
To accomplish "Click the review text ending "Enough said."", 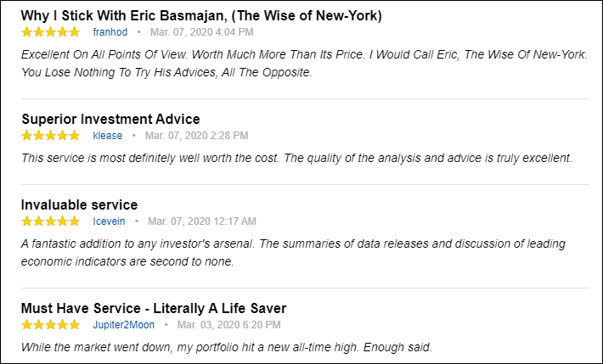I will click(227, 347).
